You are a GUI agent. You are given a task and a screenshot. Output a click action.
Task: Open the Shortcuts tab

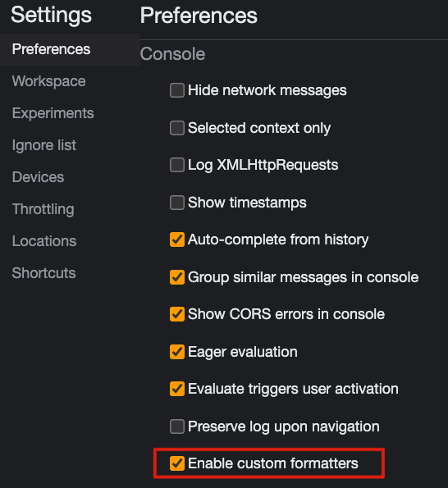[43, 273]
